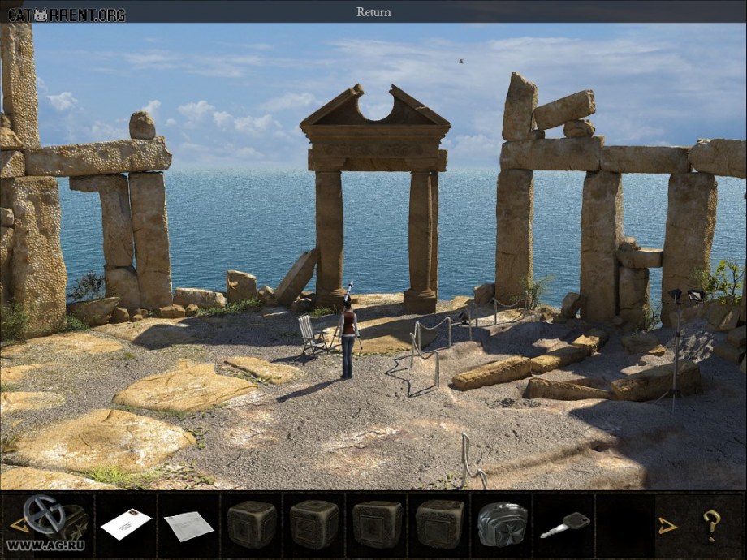Examine the fallen stone slab leaning on the column
This screenshot has width=747, height=560.
[296, 277]
